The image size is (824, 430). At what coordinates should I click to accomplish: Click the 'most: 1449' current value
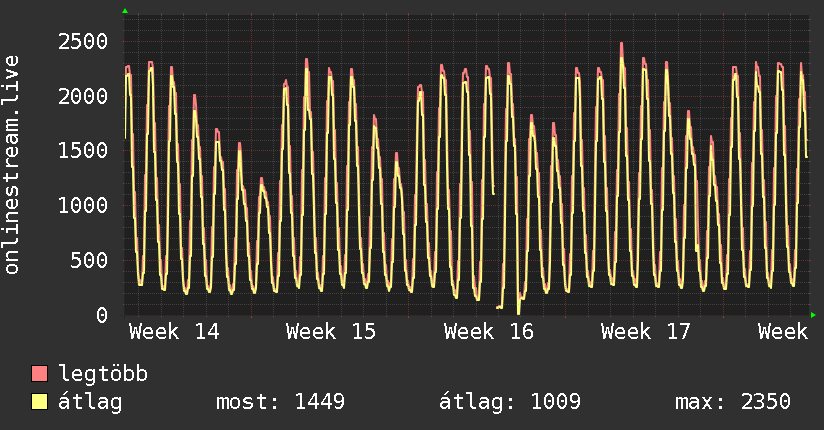pyautogui.click(x=281, y=402)
